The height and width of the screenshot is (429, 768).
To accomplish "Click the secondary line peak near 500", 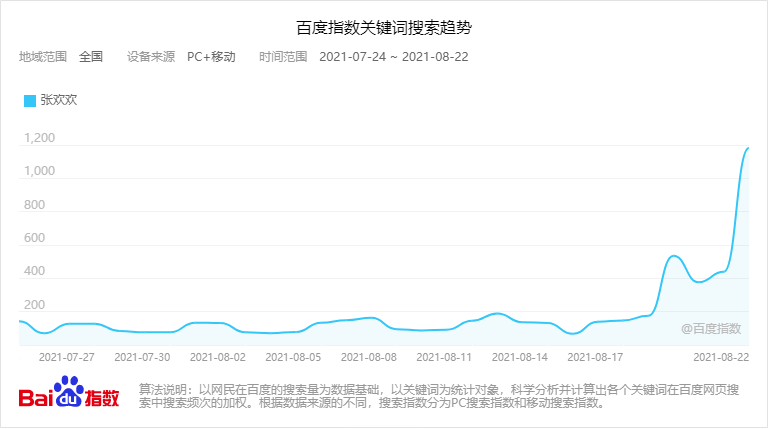I will point(674,256).
